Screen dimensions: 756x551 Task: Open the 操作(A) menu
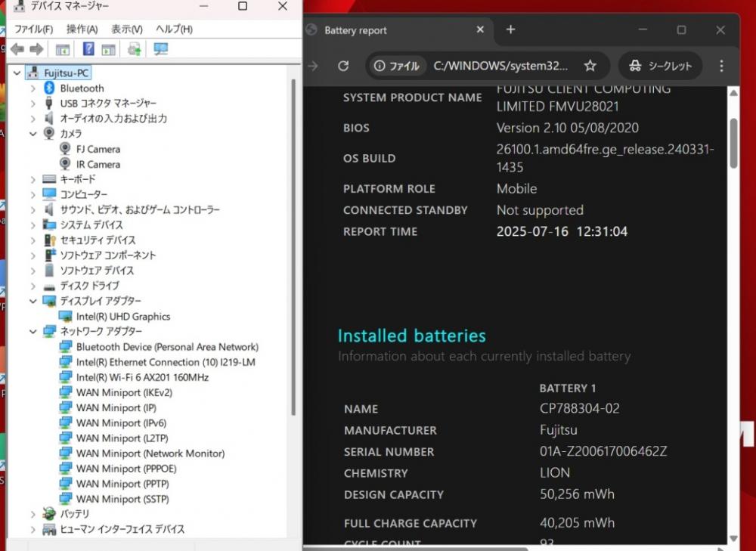click(x=82, y=29)
